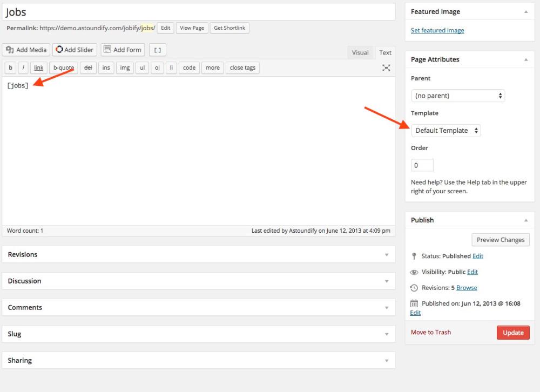The height and width of the screenshot is (392, 540).
Task: Insert the more tag
Action: point(212,67)
